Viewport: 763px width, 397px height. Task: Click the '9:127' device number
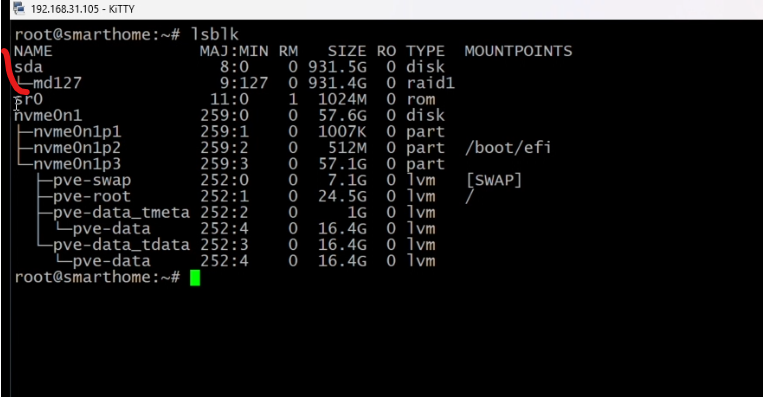point(244,83)
